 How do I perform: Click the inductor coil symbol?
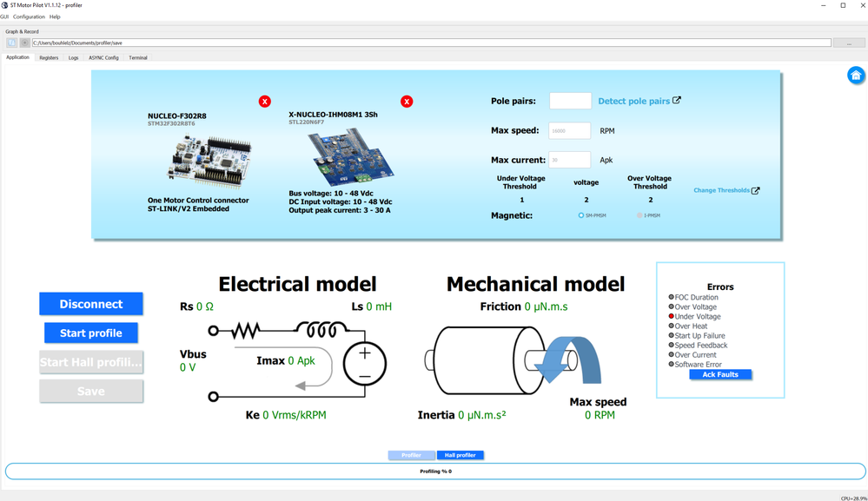point(322,330)
